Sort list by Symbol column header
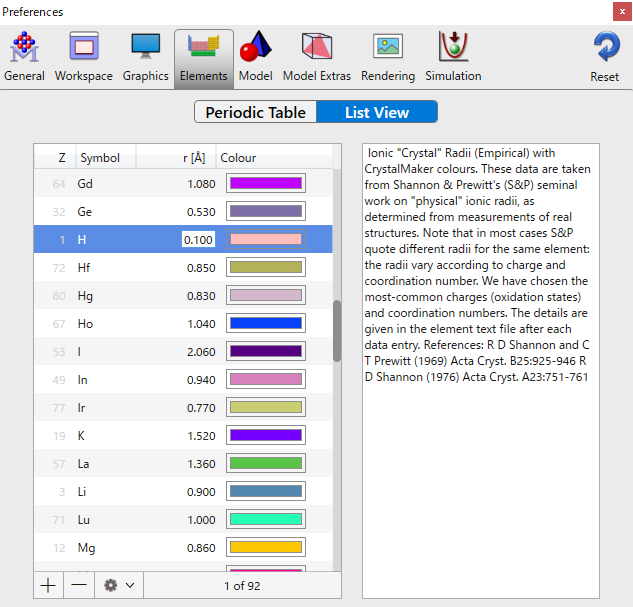The width and height of the screenshot is (633, 607). pyautogui.click(x=100, y=158)
